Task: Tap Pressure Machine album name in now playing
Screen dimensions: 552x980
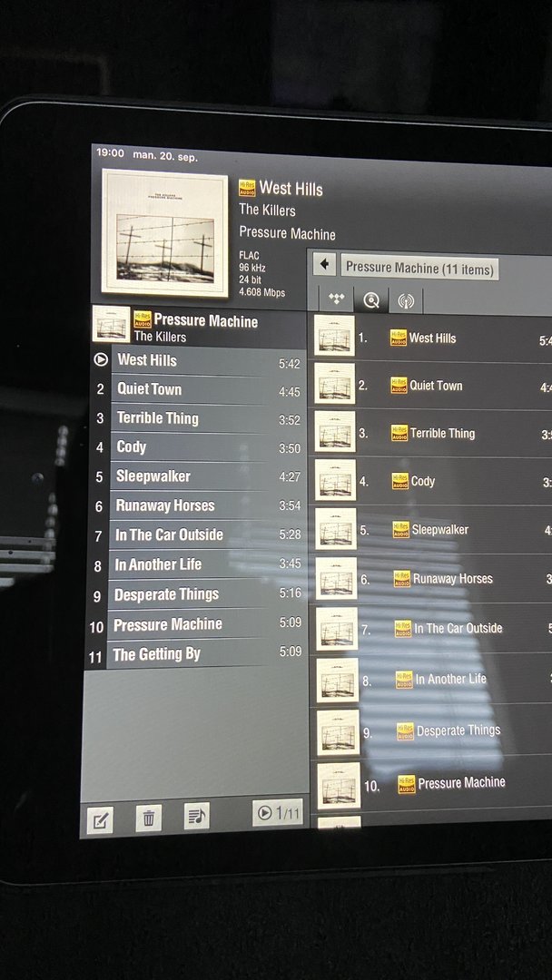Action: click(287, 234)
